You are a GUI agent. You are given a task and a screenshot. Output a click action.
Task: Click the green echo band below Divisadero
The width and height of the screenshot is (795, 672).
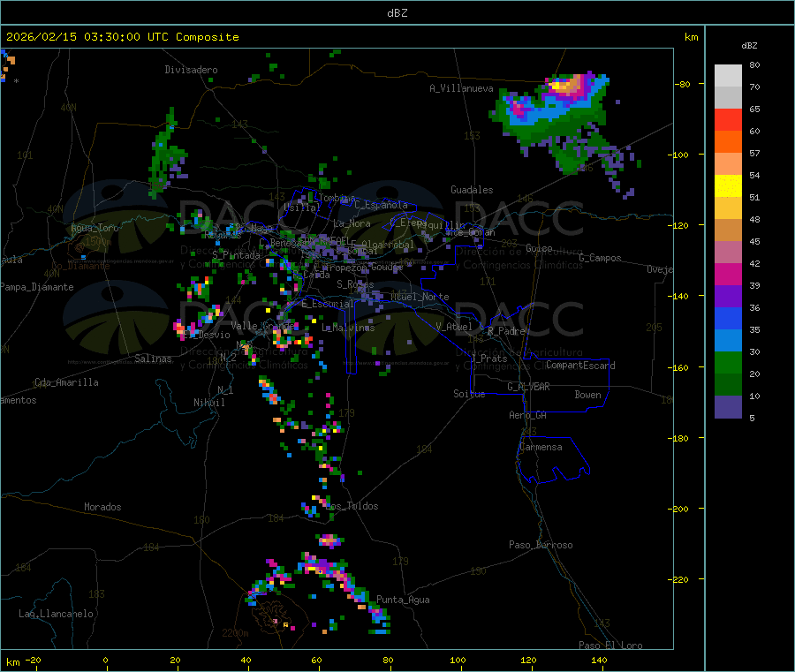pos(167,152)
